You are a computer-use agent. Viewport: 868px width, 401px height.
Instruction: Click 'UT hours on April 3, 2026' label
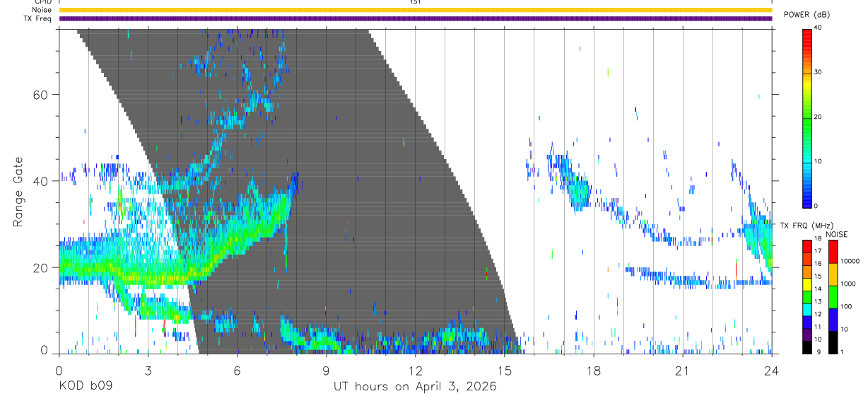[415, 387]
